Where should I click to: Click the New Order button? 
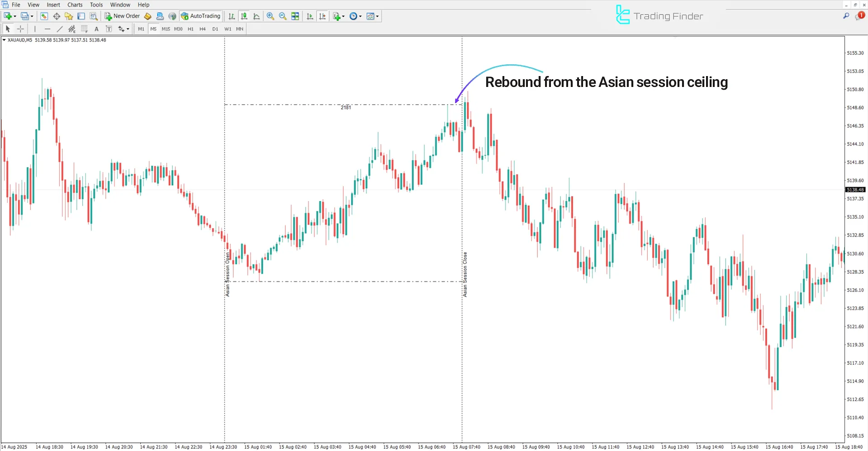[x=123, y=16]
